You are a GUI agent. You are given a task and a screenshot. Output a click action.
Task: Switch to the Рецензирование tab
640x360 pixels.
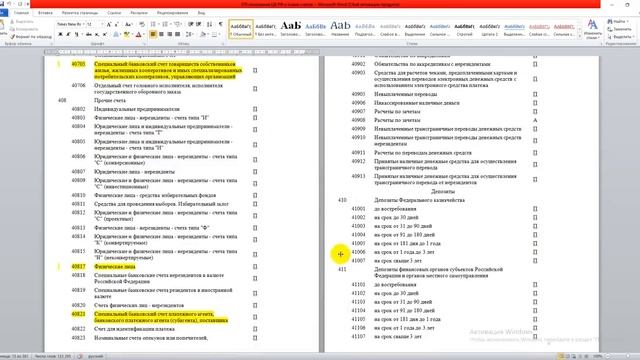pyautogui.click(x=172, y=13)
